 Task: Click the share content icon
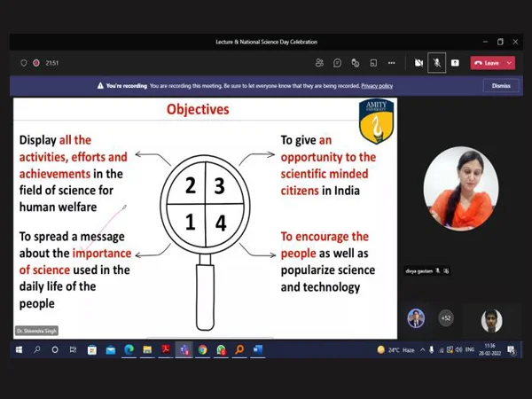(455, 63)
